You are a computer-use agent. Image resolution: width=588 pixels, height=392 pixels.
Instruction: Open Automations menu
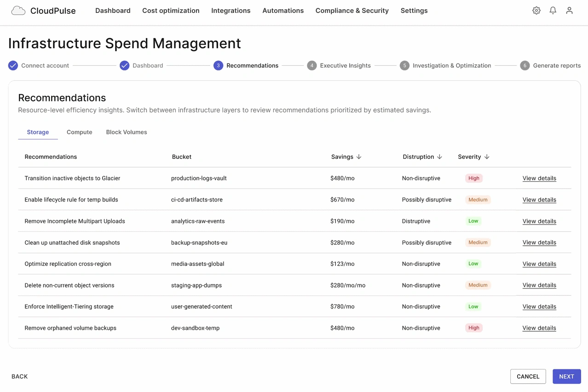pyautogui.click(x=283, y=11)
